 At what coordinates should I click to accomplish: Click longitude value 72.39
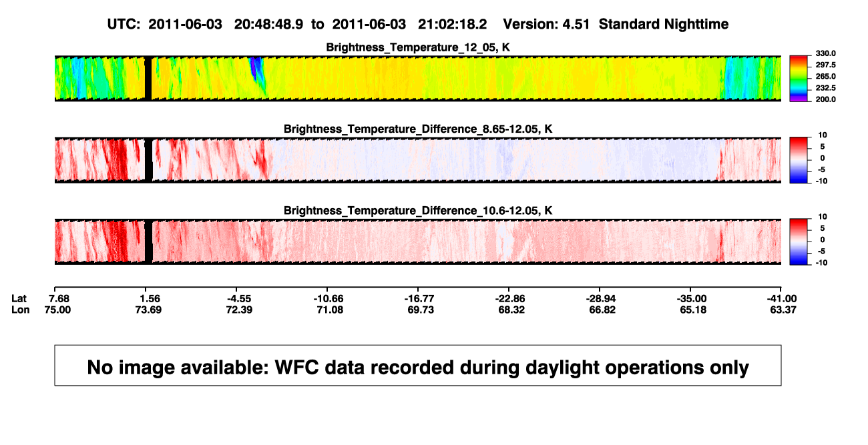tap(239, 310)
